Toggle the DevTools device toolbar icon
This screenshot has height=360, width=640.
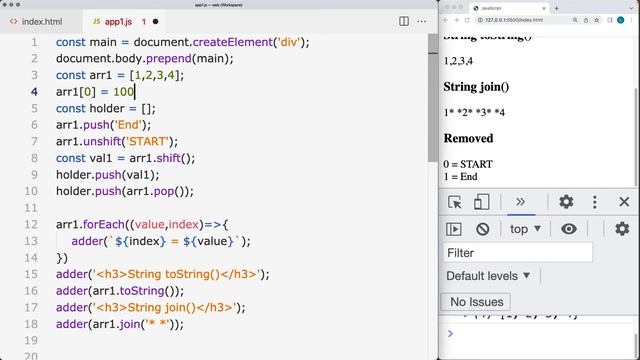[481, 202]
